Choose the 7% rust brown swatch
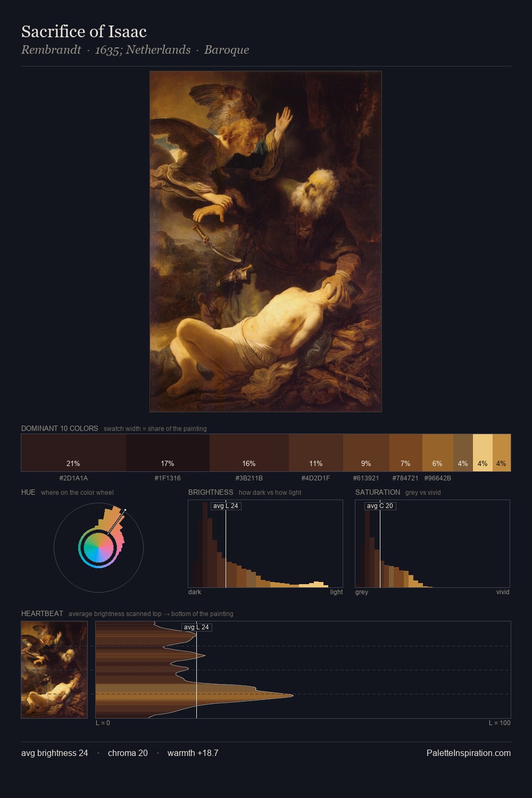Viewport: 532px width, 798px height. [x=406, y=453]
